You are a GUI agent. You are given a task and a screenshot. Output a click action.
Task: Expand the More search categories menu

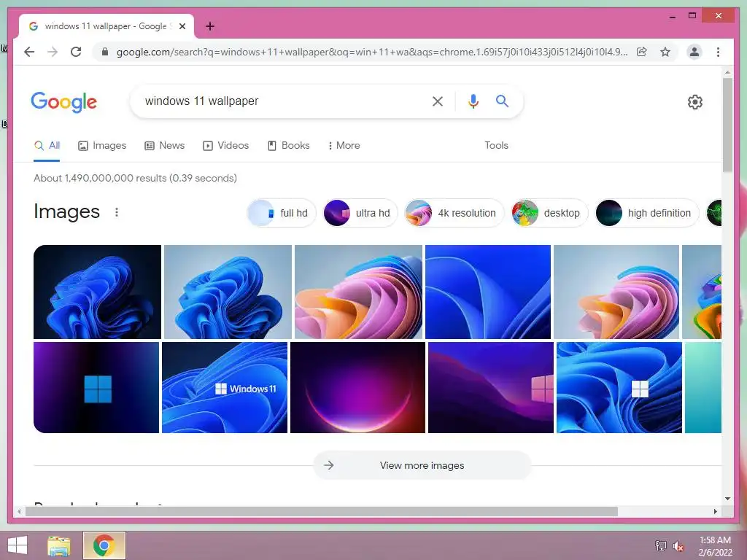pyautogui.click(x=344, y=145)
